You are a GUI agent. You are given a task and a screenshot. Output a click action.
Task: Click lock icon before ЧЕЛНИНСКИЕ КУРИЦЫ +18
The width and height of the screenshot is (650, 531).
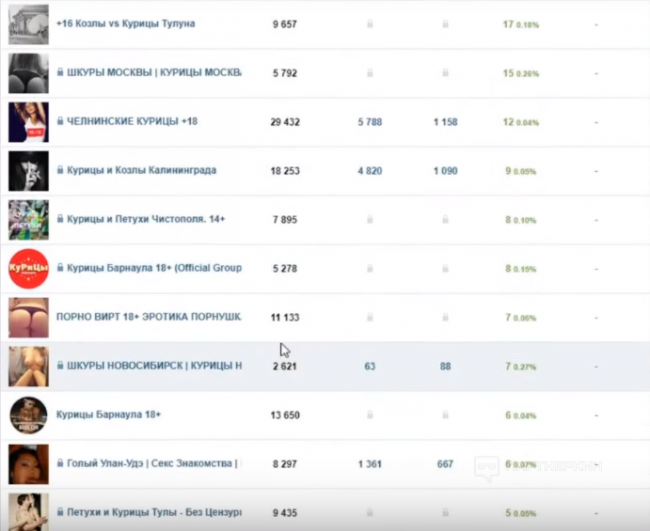pyautogui.click(x=61, y=122)
